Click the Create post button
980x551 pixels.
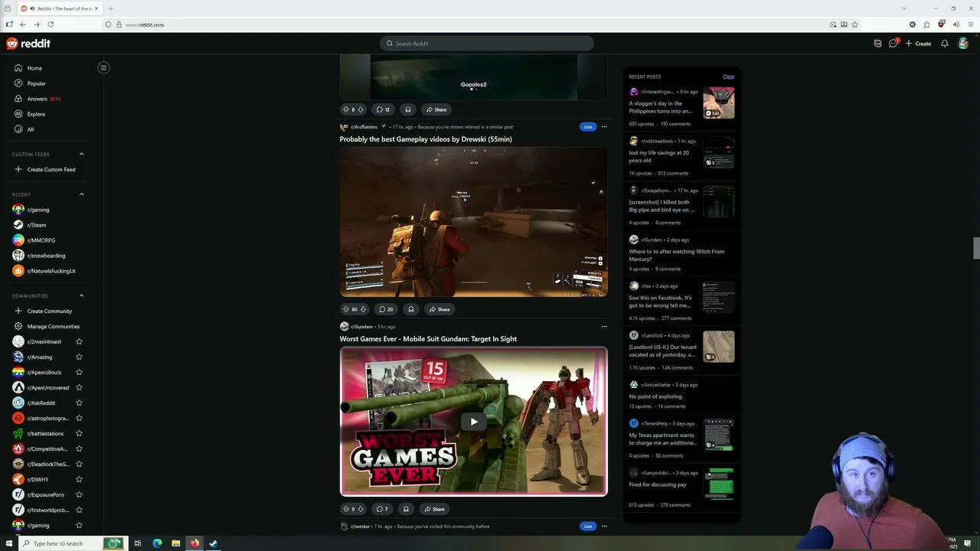coord(918,44)
